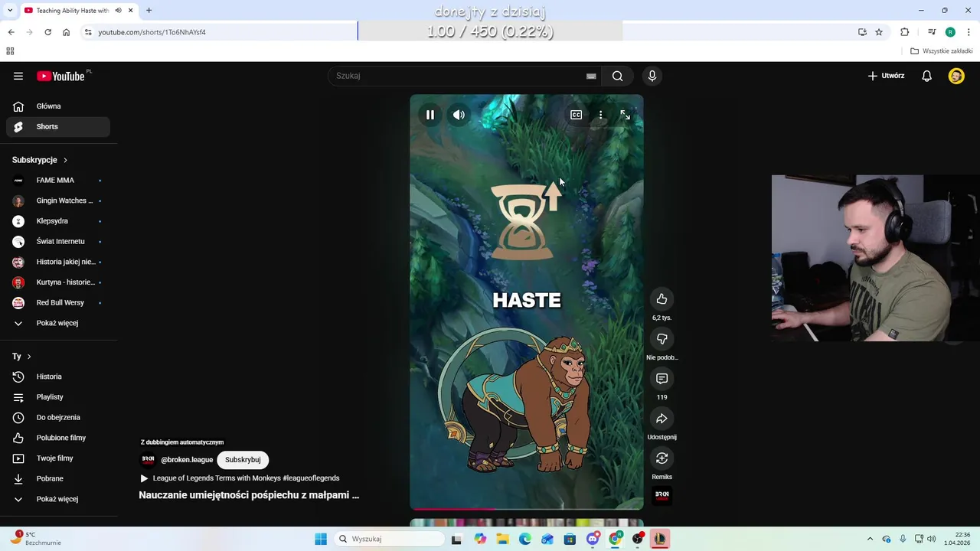
Task: Open browser extensions puzzle icon
Action: pyautogui.click(x=905, y=32)
